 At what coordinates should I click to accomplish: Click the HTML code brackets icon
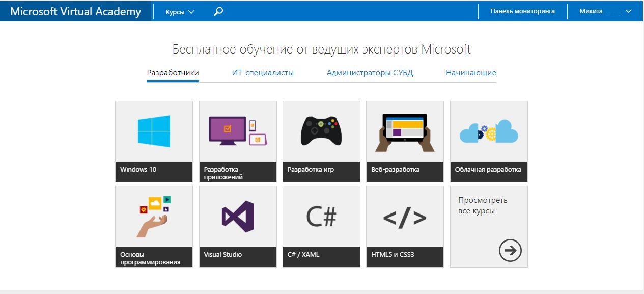click(405, 217)
